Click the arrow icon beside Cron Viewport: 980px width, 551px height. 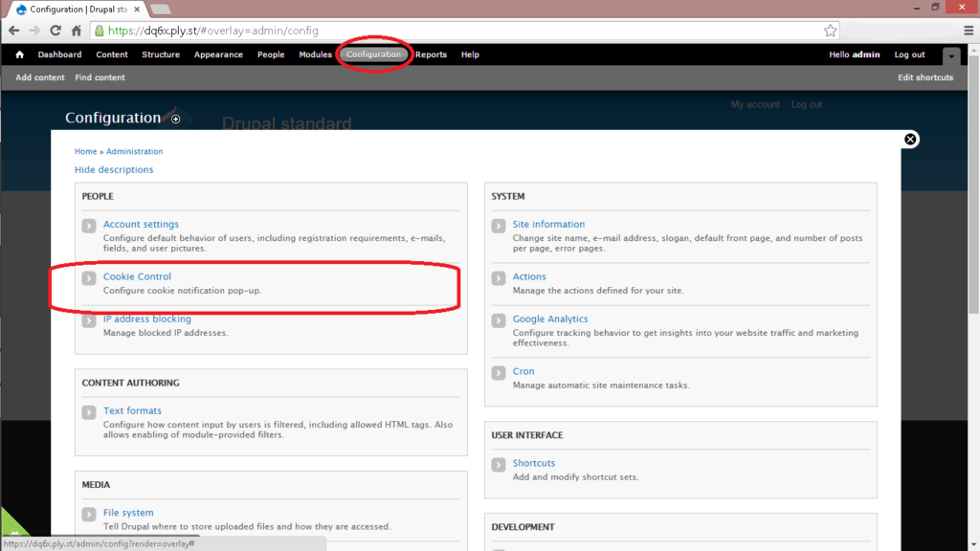[498, 373]
